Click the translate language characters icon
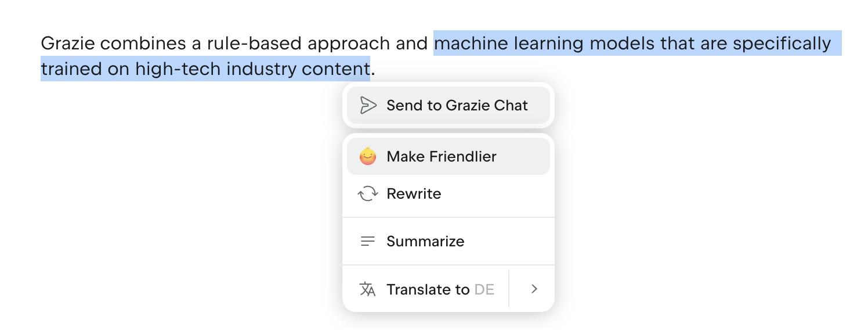The image size is (868, 330). click(x=368, y=289)
